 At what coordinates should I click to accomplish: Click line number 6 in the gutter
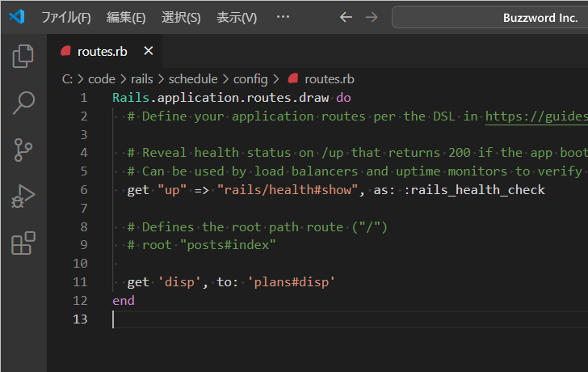pyautogui.click(x=84, y=190)
